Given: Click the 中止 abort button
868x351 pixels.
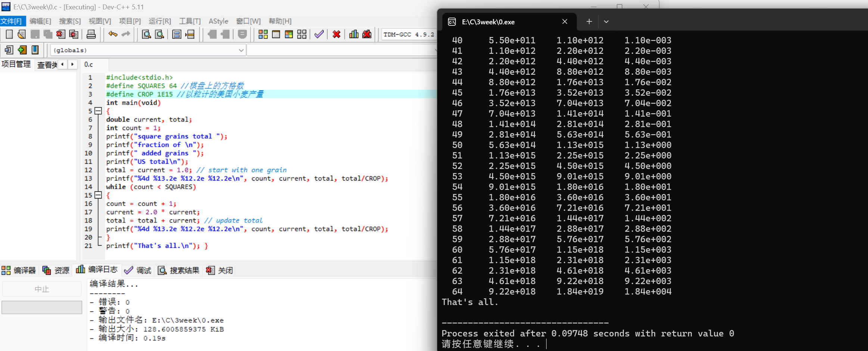Looking at the screenshot, I should tap(42, 289).
